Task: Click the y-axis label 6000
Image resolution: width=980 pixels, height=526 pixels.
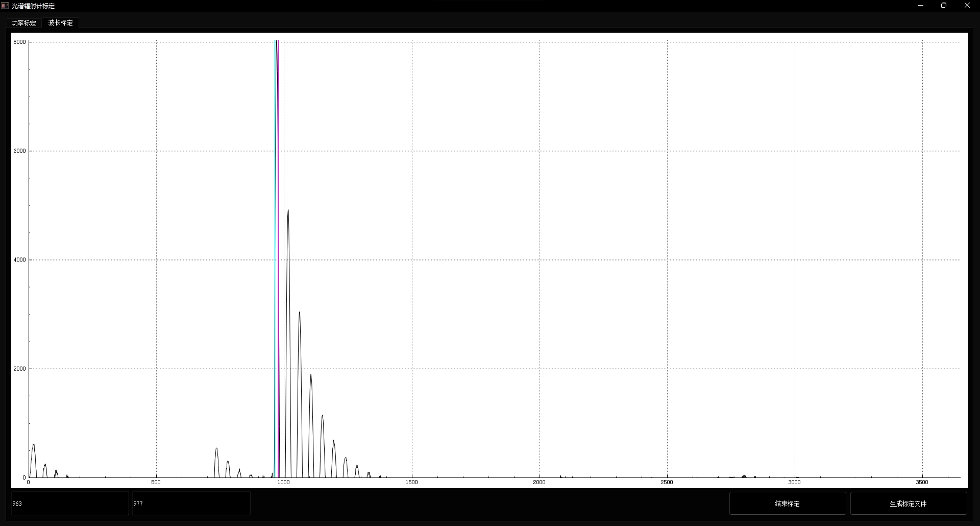Action: [19, 151]
